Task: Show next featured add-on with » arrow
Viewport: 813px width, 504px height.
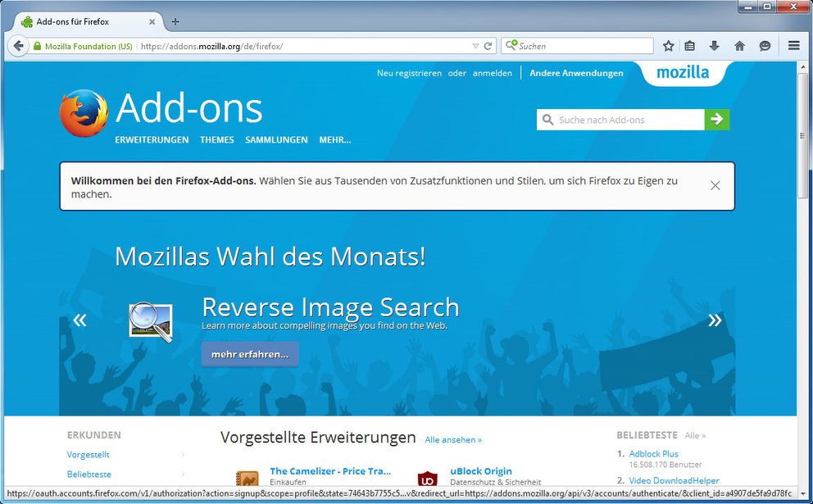Action: point(715,320)
